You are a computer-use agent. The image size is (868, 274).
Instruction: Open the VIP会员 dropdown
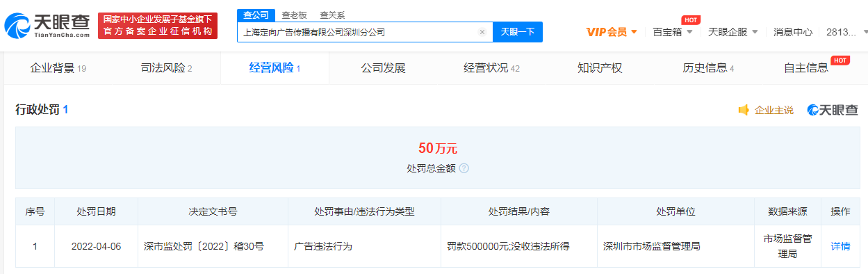coord(612,32)
